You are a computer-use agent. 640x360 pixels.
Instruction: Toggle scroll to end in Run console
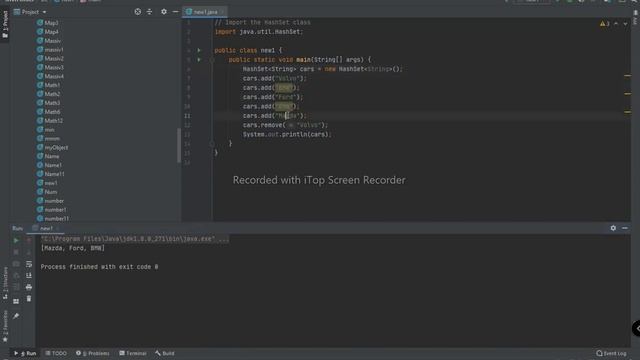click(x=29, y=276)
